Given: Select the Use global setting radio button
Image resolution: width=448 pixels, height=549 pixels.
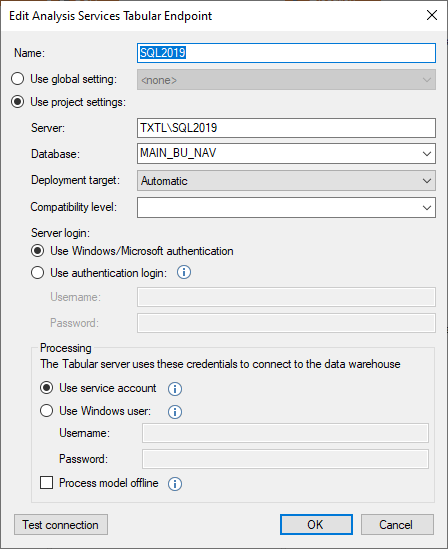Looking at the screenshot, I should (18, 79).
